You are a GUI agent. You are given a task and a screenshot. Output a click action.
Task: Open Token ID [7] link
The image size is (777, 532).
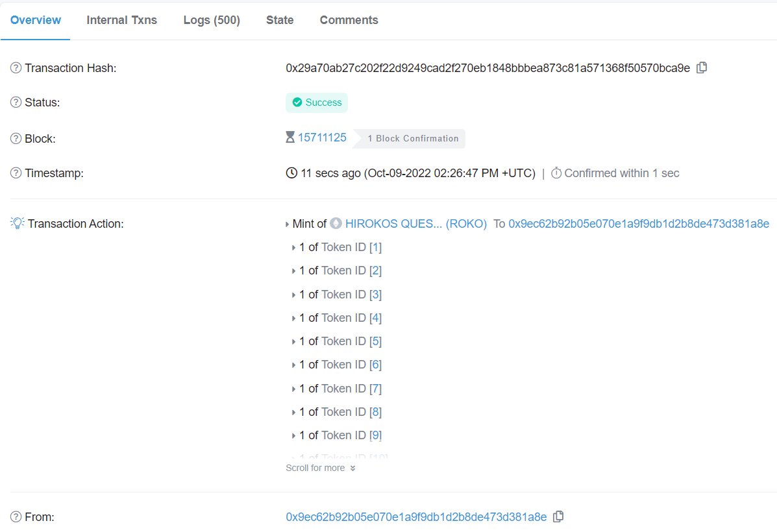pos(376,389)
